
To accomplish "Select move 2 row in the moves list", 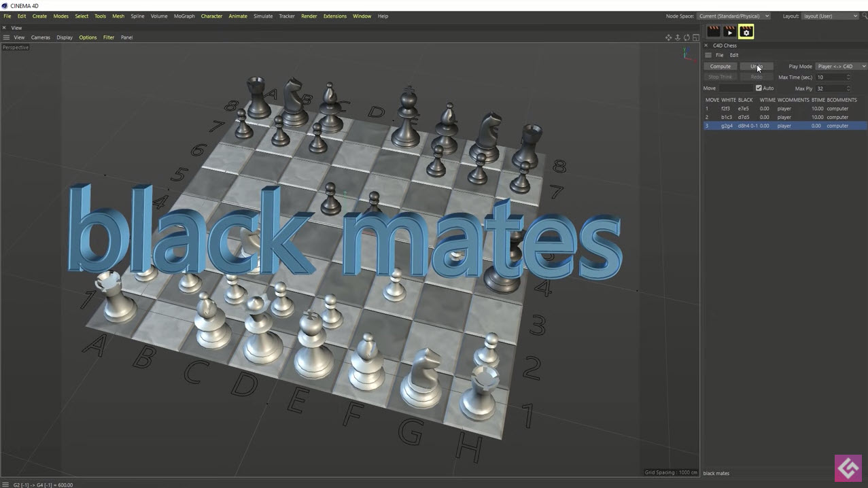I will click(748, 117).
